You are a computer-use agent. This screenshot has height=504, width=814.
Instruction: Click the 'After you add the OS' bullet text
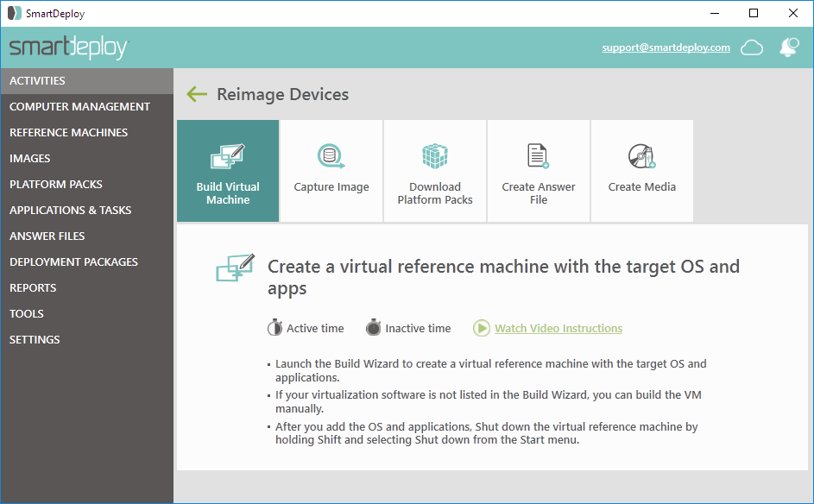487,433
